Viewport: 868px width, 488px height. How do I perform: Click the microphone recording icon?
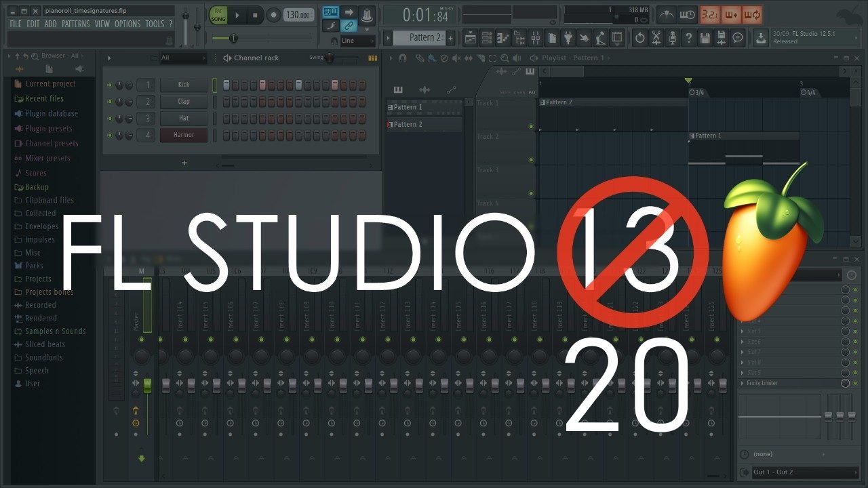[672, 38]
